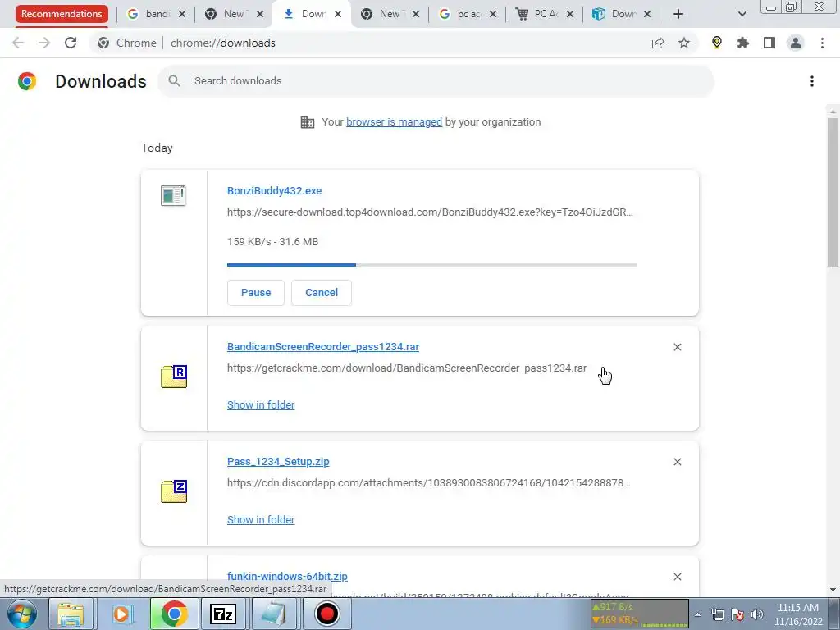The height and width of the screenshot is (630, 840).
Task: Open the Extensions puzzle icon
Action: pos(743,43)
